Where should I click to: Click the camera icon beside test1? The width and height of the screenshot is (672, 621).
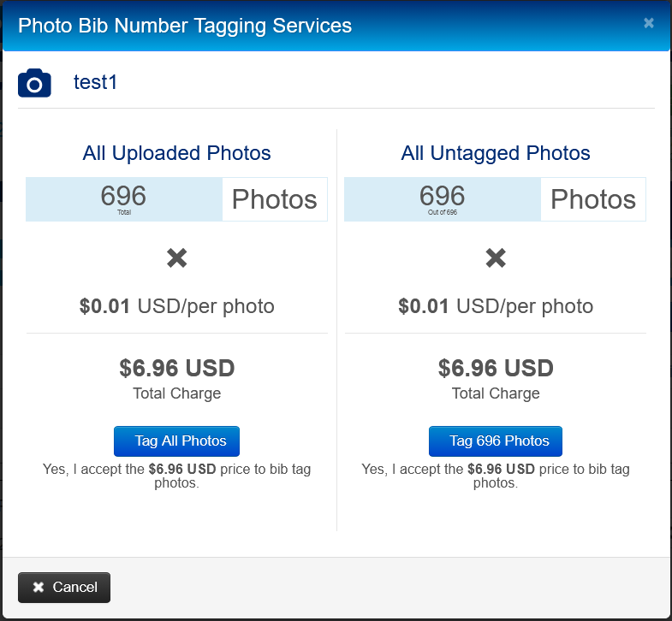[x=34, y=83]
